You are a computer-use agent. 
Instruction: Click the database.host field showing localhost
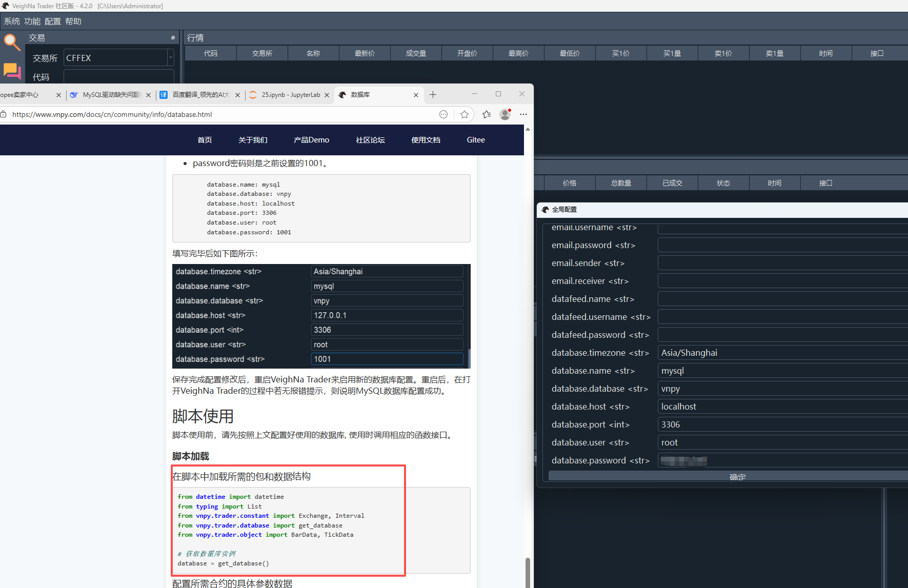[779, 407]
